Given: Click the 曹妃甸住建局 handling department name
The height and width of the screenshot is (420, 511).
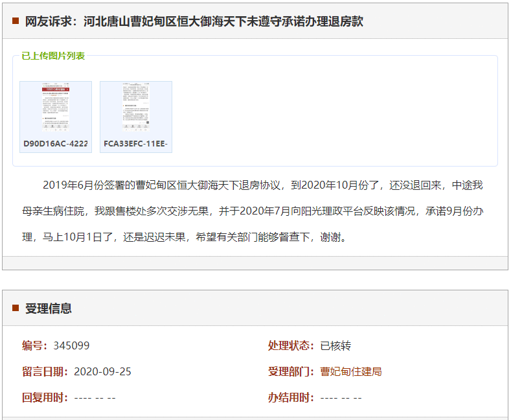Looking at the screenshot, I should pyautogui.click(x=351, y=371).
